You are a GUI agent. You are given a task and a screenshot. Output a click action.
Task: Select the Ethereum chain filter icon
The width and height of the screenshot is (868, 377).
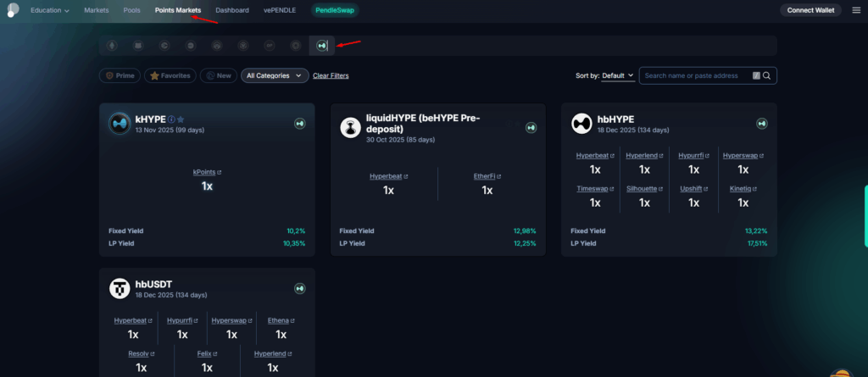tap(112, 46)
